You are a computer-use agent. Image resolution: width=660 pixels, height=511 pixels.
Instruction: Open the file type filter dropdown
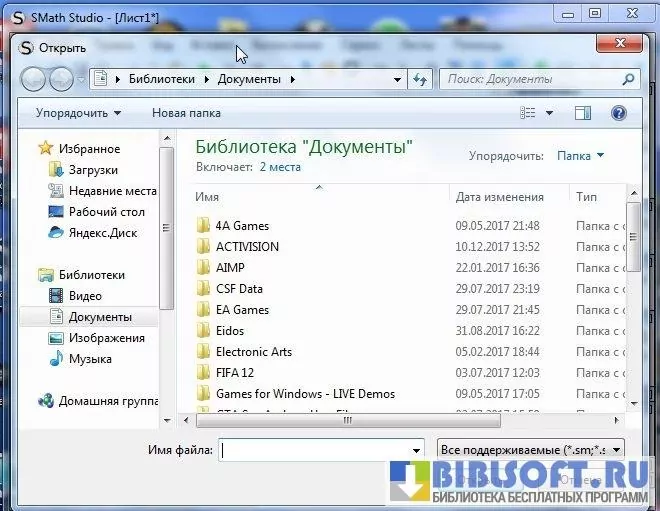[531, 450]
